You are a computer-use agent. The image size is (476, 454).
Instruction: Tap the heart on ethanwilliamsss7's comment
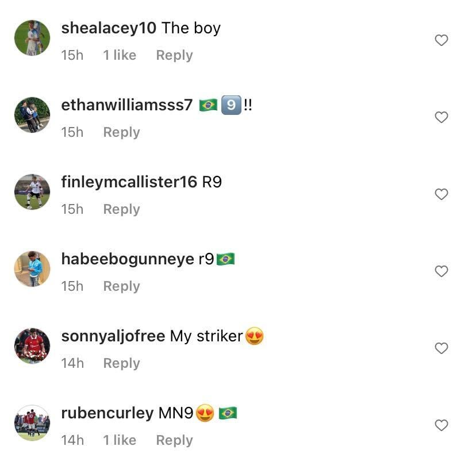pyautogui.click(x=441, y=117)
